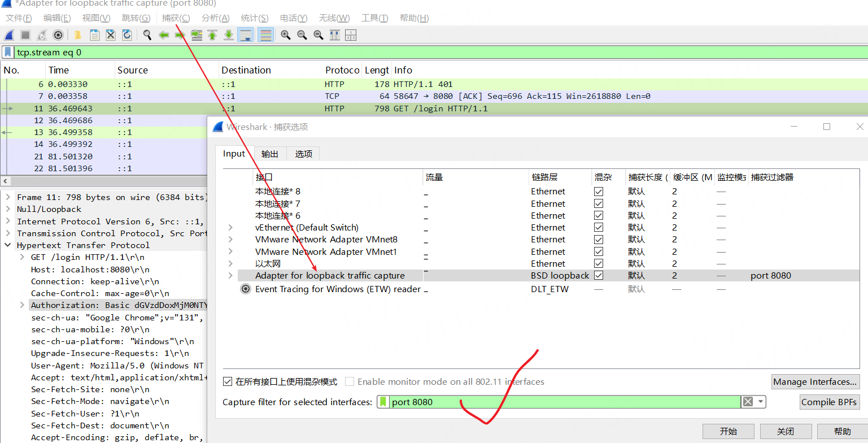Jump to the last packet icon

229,35
